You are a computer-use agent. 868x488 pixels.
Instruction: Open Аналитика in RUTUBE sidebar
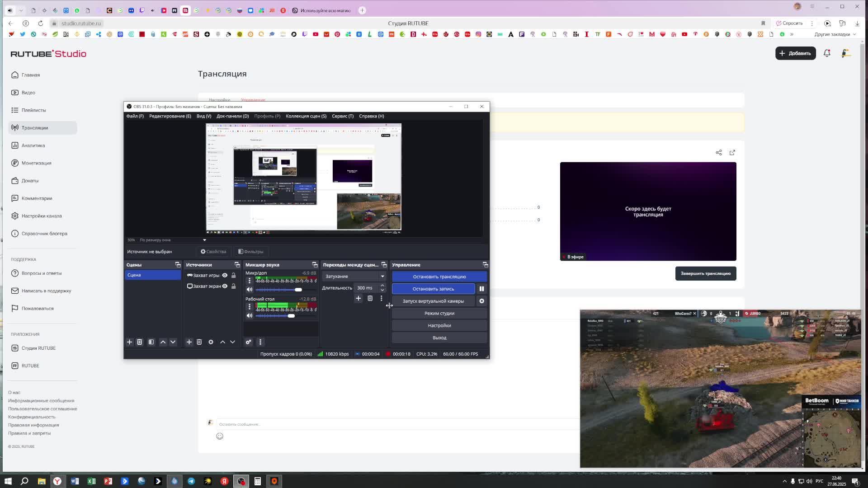coord(42,145)
